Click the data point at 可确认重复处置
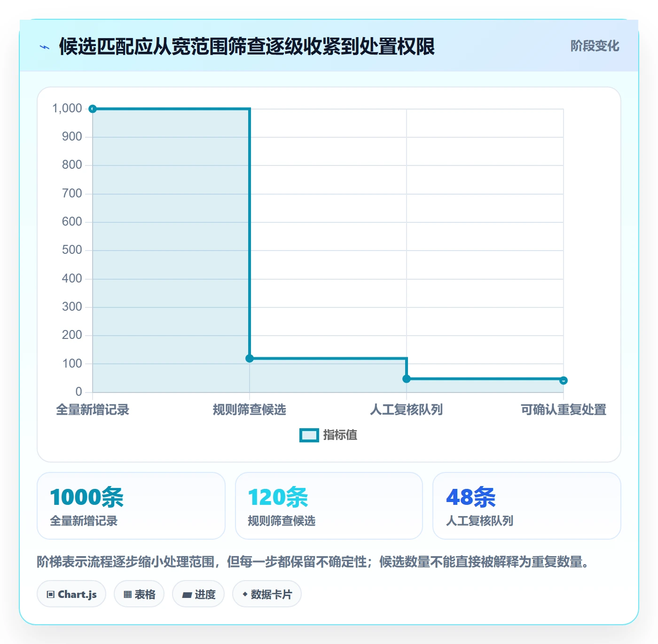658x644 pixels. point(564,381)
